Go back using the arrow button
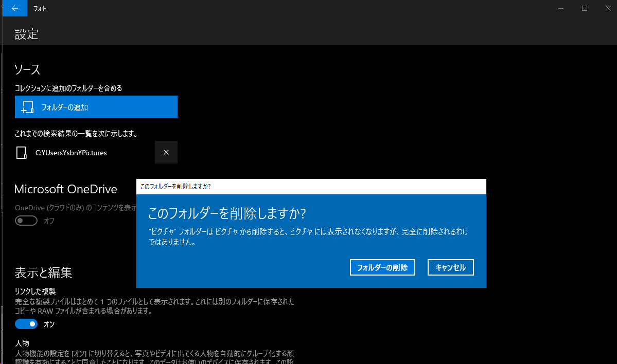 coord(14,8)
